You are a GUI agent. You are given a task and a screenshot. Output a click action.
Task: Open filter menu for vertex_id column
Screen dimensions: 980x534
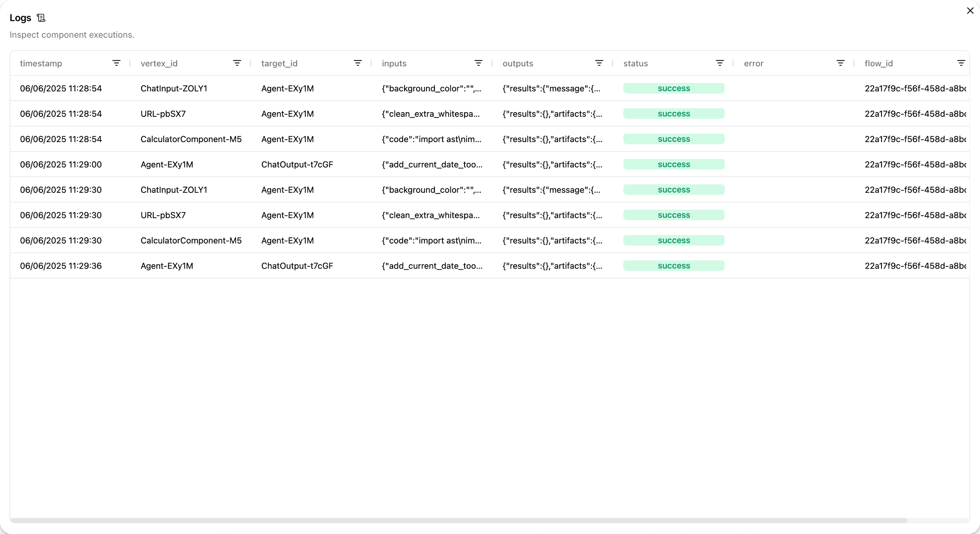[x=237, y=63]
